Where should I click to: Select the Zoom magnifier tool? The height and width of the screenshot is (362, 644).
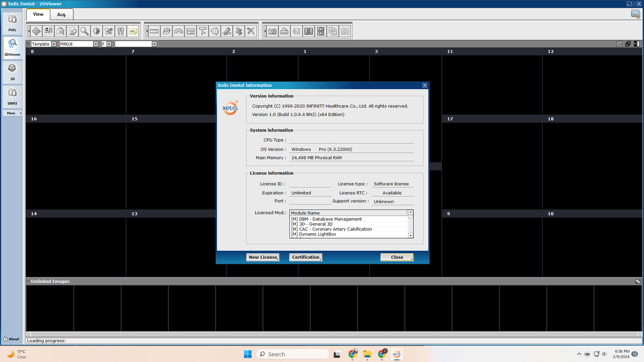click(x=85, y=31)
